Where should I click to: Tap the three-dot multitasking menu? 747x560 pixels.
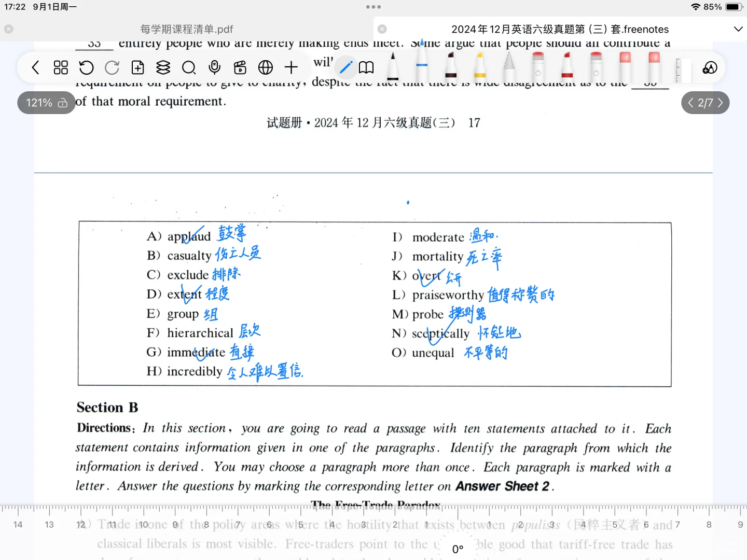[374, 7]
